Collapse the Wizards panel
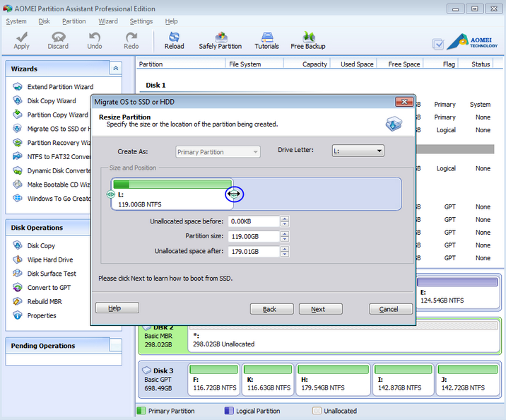This screenshot has width=506, height=420. [116, 69]
